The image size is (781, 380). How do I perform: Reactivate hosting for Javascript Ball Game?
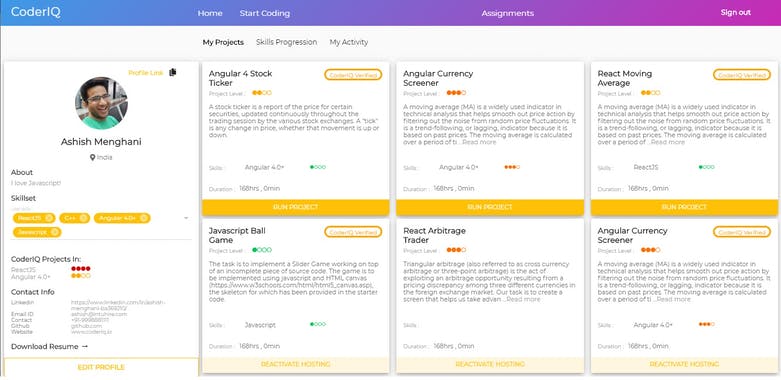(x=296, y=365)
